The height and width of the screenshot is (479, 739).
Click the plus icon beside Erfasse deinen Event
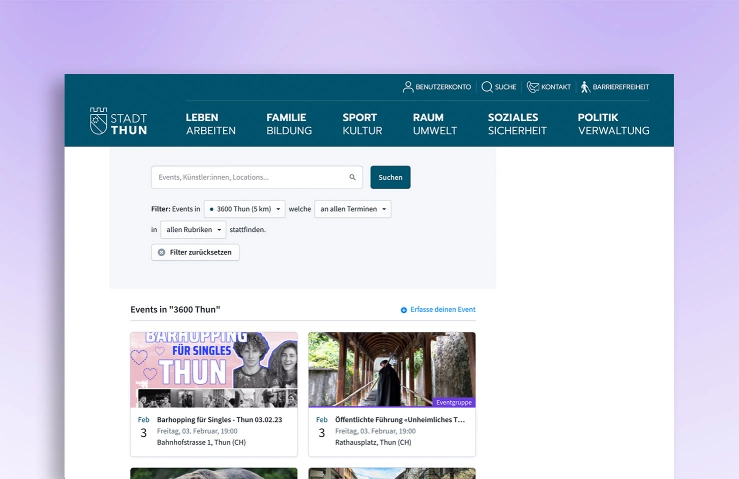coord(404,310)
